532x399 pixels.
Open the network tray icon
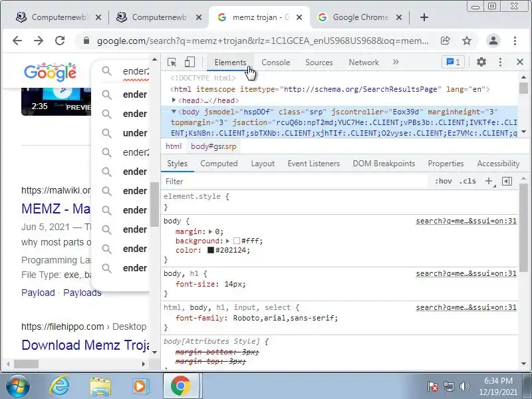coord(448,386)
